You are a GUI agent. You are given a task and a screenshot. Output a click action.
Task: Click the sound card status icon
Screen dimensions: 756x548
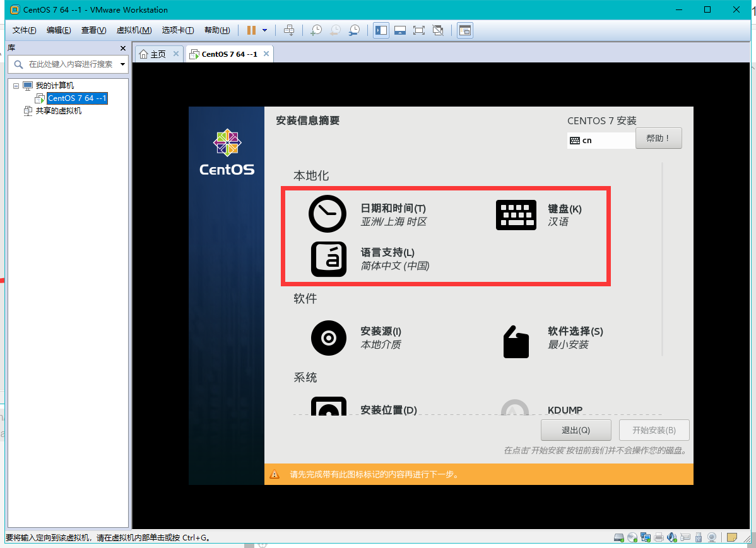click(x=672, y=537)
